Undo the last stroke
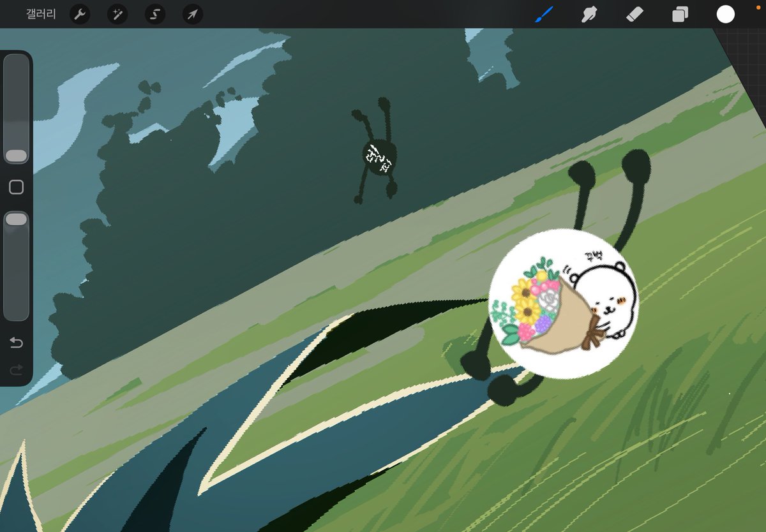Image resolution: width=766 pixels, height=532 pixels. 16,344
